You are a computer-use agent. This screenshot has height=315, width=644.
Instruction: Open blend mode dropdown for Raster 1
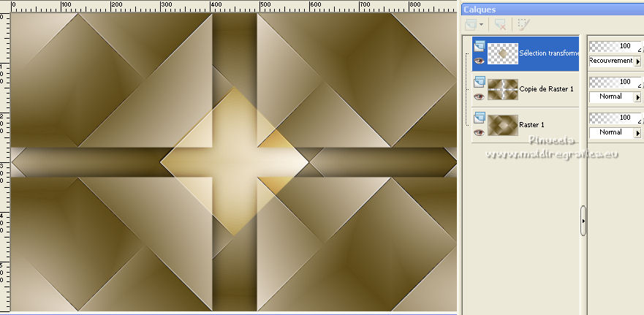638,133
